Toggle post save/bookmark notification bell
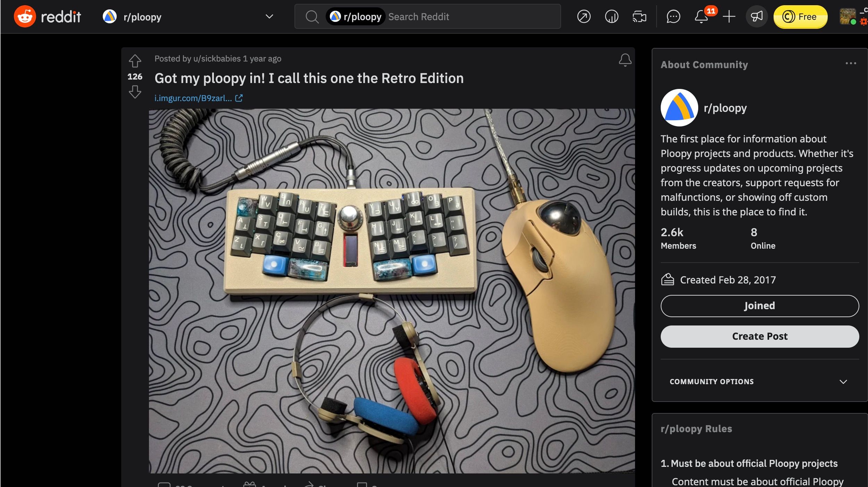Image resolution: width=868 pixels, height=487 pixels. click(625, 60)
